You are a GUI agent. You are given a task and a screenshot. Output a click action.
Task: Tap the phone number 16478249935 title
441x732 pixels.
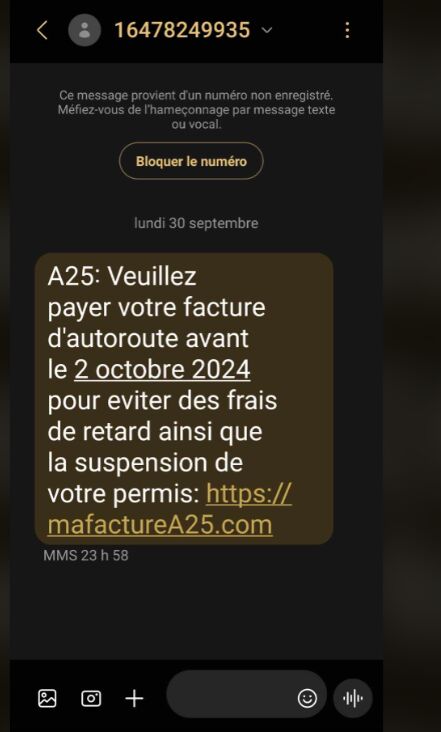click(x=182, y=30)
